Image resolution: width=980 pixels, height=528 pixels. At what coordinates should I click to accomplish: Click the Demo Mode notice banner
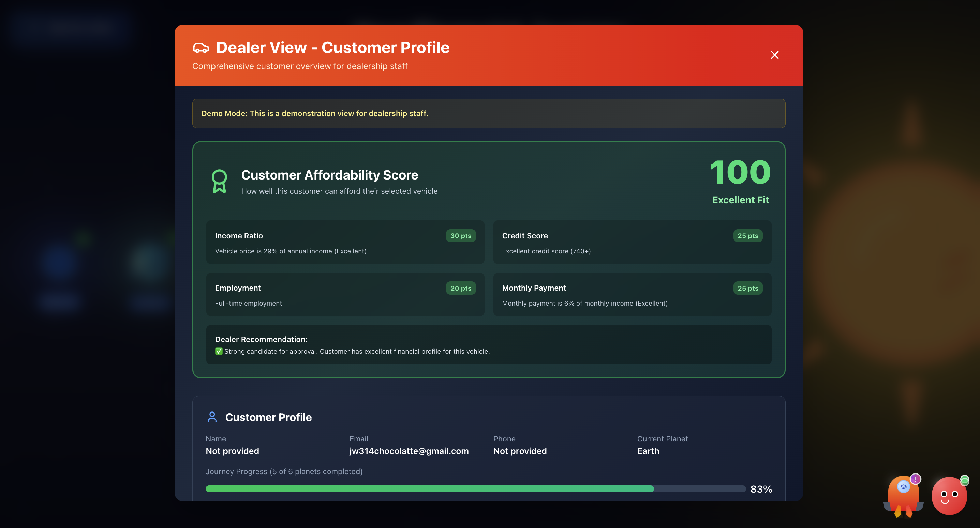coord(489,113)
